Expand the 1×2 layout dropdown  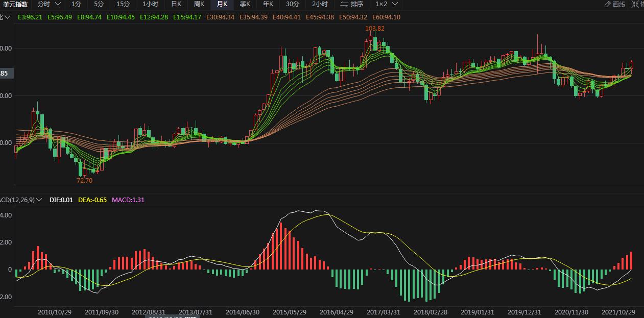[394, 4]
